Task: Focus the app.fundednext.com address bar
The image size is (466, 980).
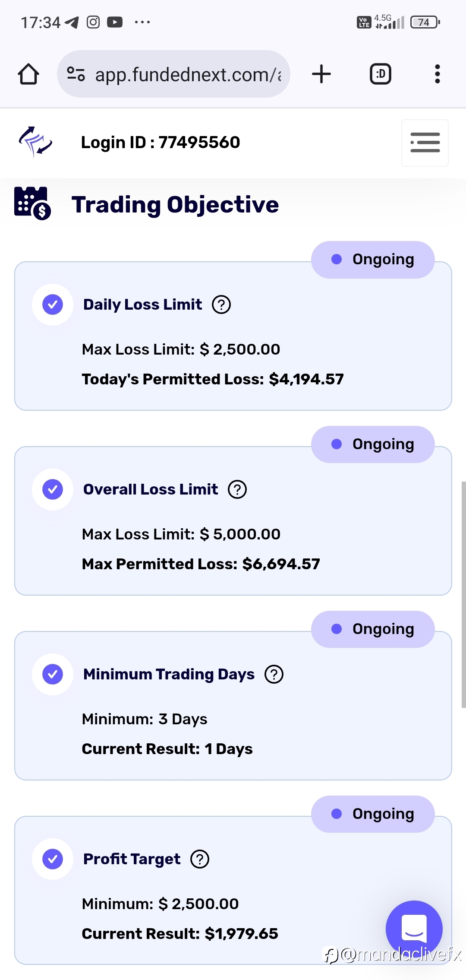Action: point(173,74)
